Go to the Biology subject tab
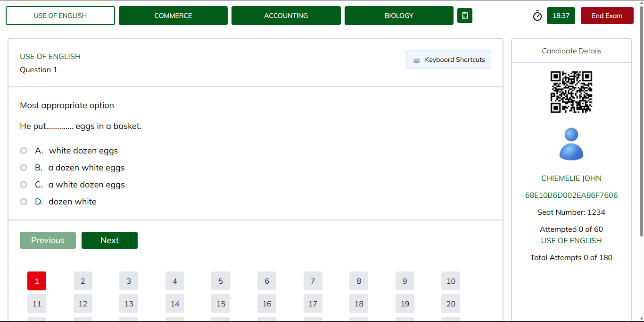This screenshot has width=644, height=322. pos(399,16)
